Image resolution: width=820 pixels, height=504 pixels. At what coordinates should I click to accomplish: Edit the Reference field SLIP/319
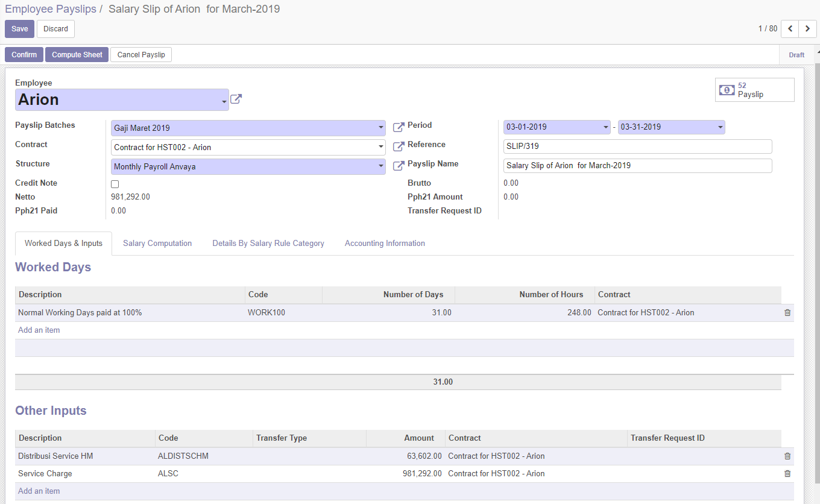coord(638,146)
